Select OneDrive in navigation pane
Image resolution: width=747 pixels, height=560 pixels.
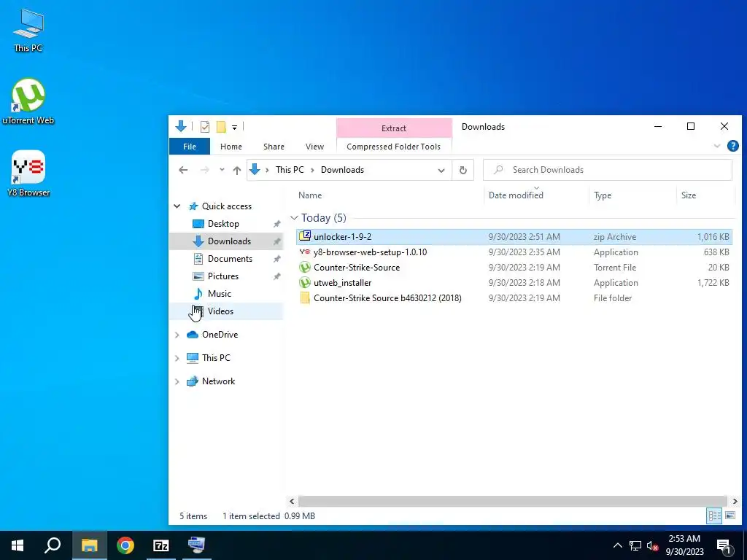click(x=219, y=335)
